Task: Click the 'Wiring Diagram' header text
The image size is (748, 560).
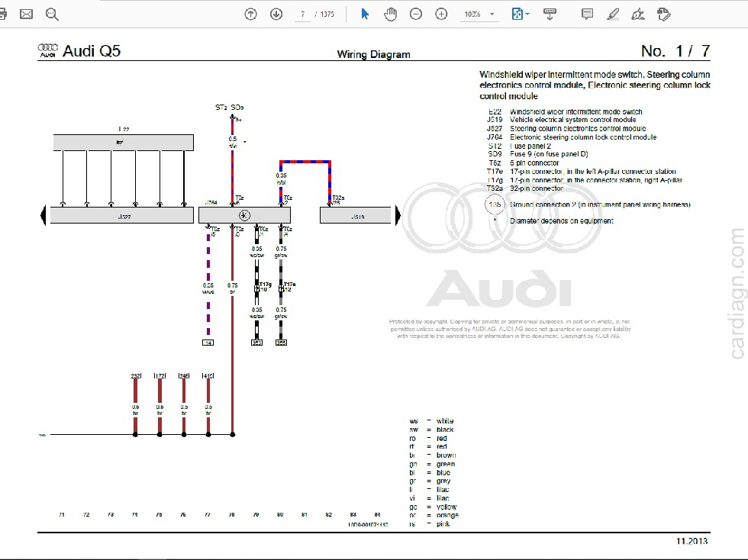Action: [x=373, y=54]
